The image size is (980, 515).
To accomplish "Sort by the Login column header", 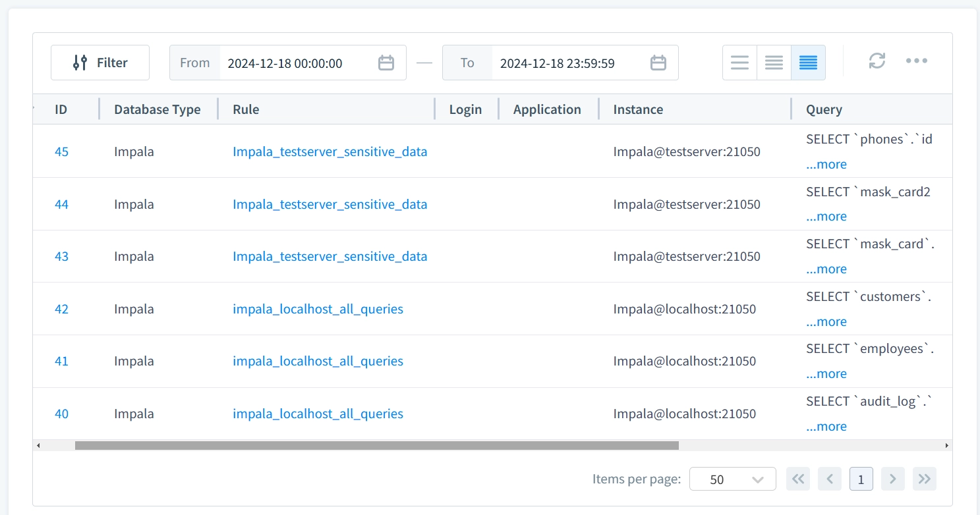I will tap(465, 109).
